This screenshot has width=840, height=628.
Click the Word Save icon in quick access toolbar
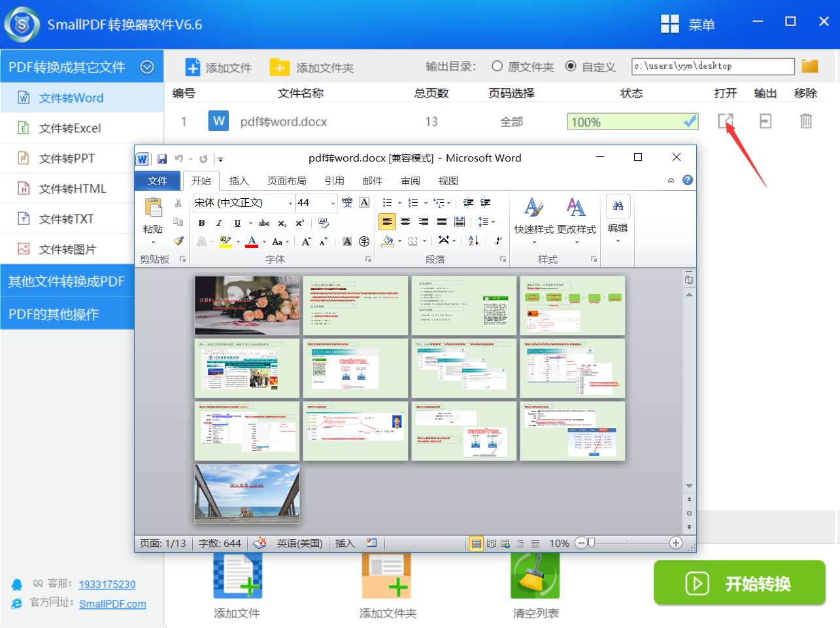(162, 159)
